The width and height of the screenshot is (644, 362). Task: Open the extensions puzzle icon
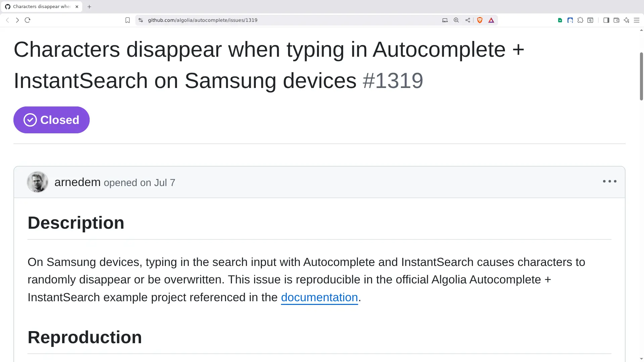tap(580, 20)
